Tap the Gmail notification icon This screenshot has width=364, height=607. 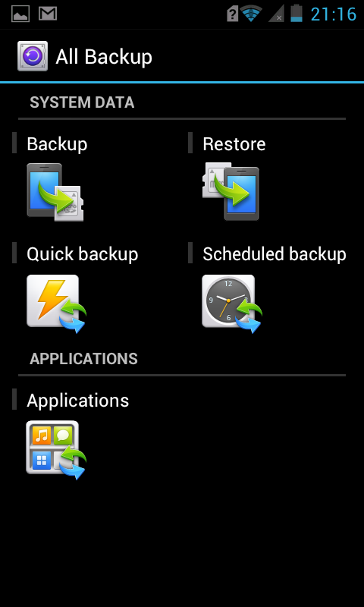tap(48, 14)
